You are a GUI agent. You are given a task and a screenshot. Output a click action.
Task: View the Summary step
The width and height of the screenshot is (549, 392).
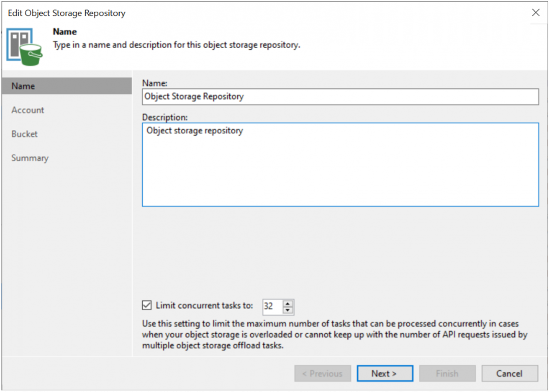pos(30,158)
